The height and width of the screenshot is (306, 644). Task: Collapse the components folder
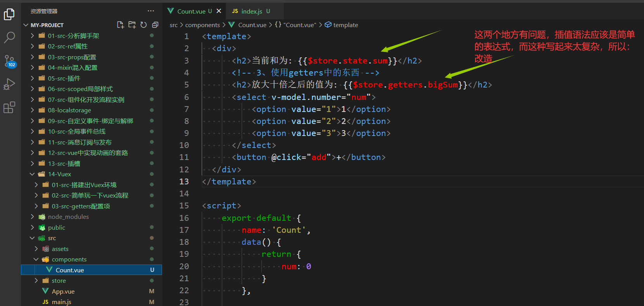click(36, 259)
